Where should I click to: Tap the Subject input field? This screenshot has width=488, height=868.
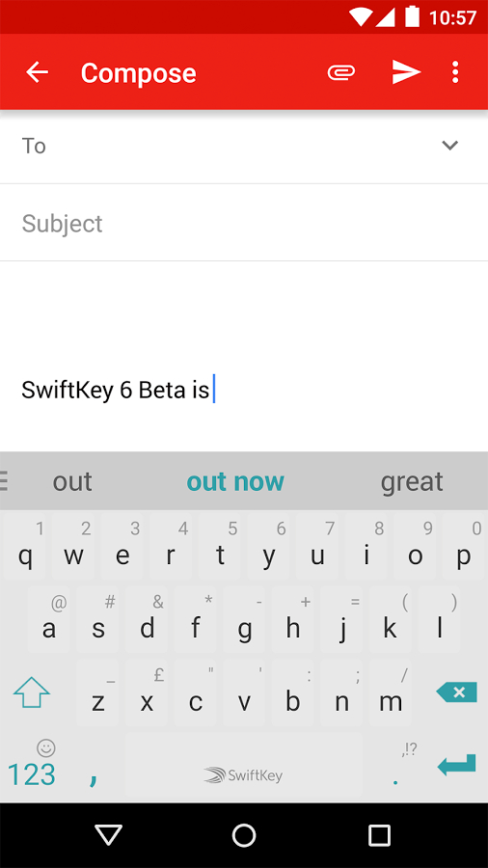pyautogui.click(x=244, y=223)
